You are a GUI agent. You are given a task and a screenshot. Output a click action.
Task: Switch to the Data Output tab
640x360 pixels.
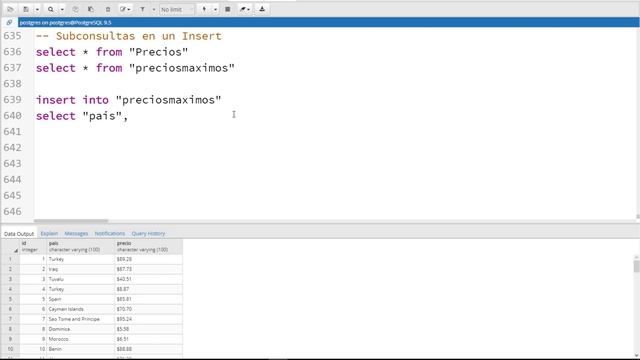point(19,233)
